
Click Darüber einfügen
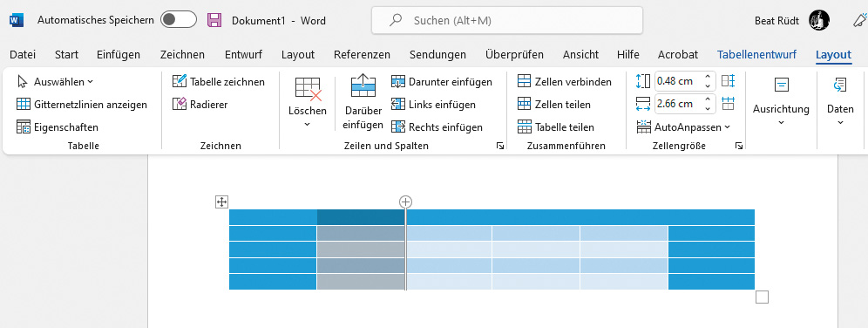(363, 103)
